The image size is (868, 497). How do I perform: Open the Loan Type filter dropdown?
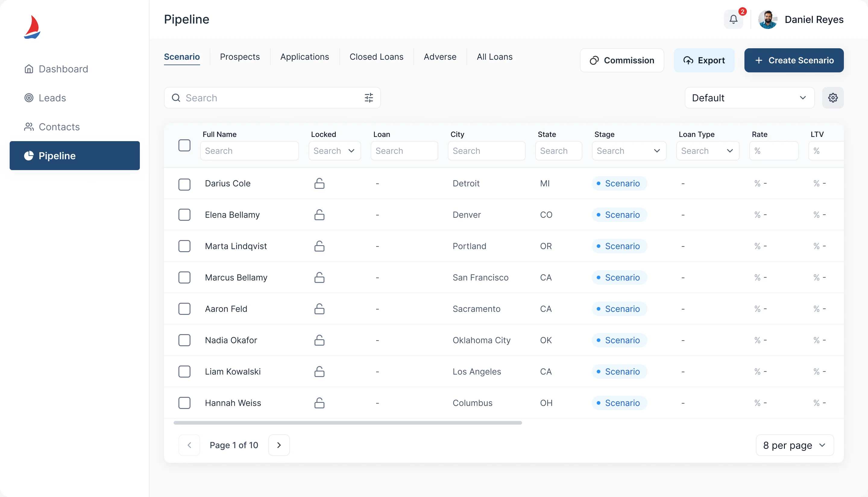tap(707, 151)
